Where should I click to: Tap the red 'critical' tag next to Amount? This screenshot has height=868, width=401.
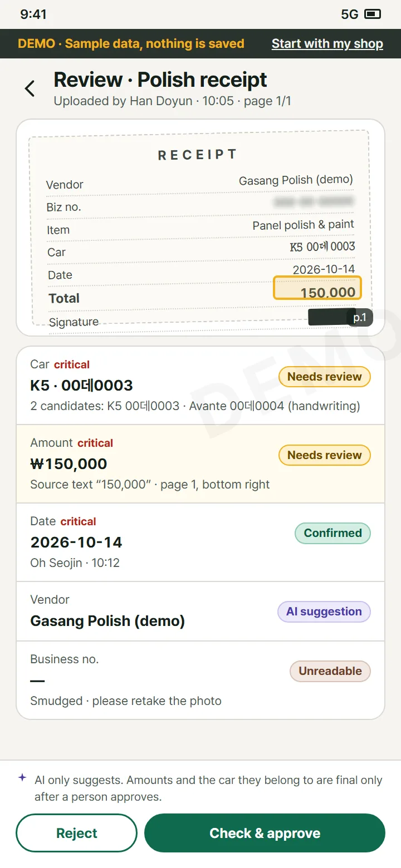click(x=95, y=443)
